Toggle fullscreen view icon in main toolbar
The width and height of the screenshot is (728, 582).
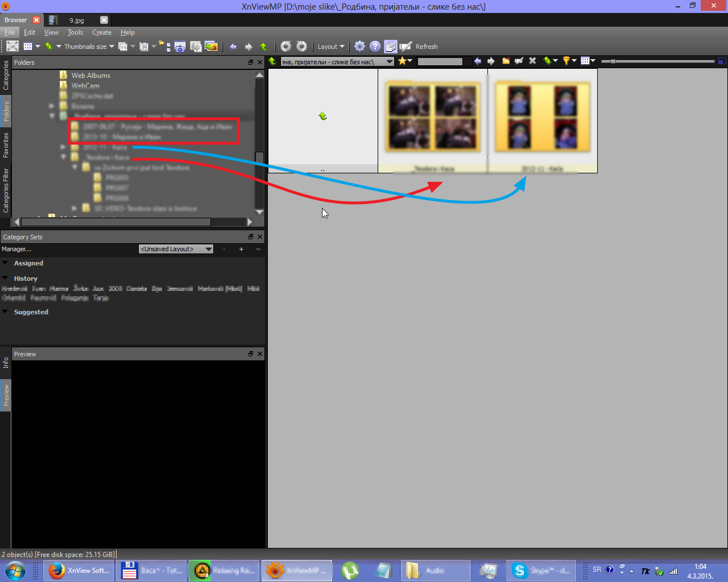(x=13, y=46)
